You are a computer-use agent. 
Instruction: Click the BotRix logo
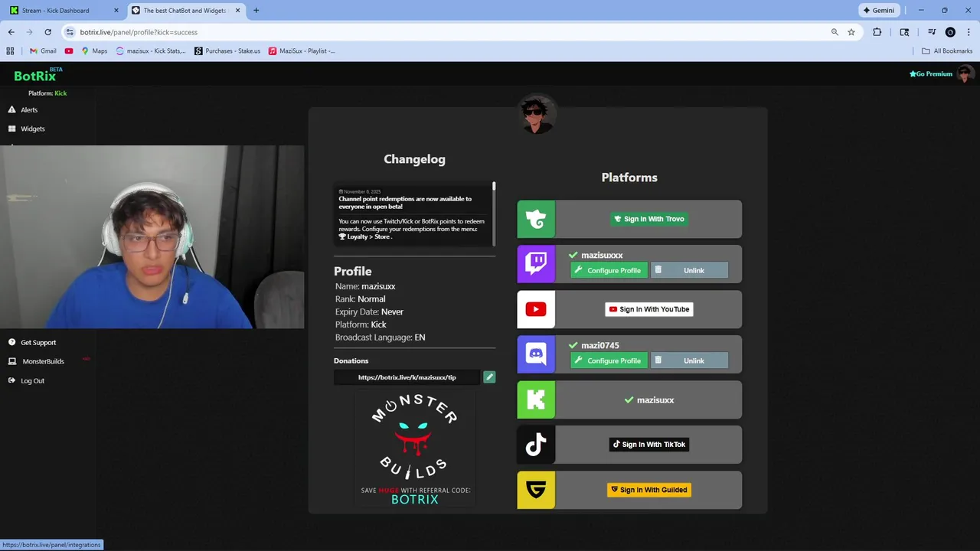tap(35, 76)
